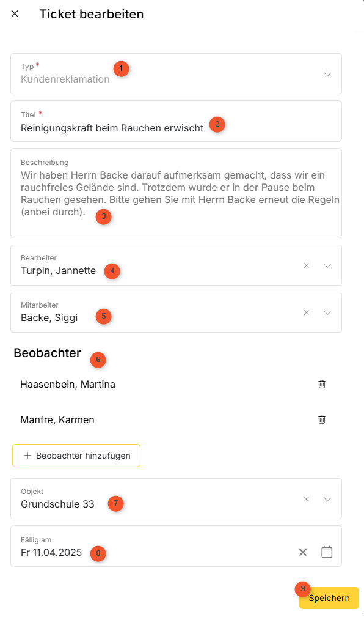Expand the Mitarbeiter dropdown
The width and height of the screenshot is (364, 617).
(327, 313)
